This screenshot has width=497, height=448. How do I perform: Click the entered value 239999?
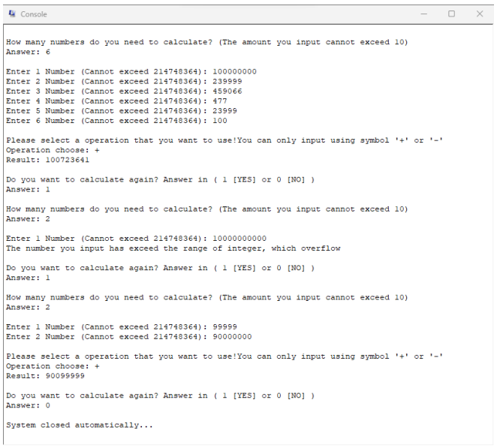tap(227, 82)
